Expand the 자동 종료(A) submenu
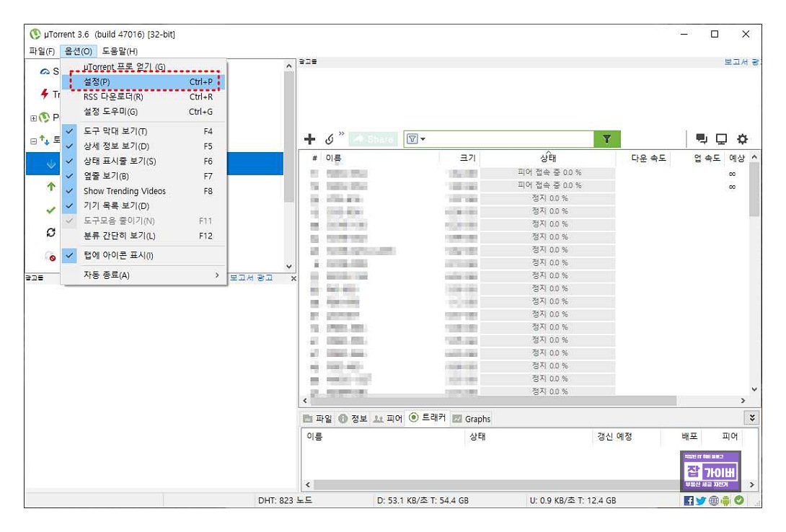Screen dimensions: 786x532 coord(143,275)
